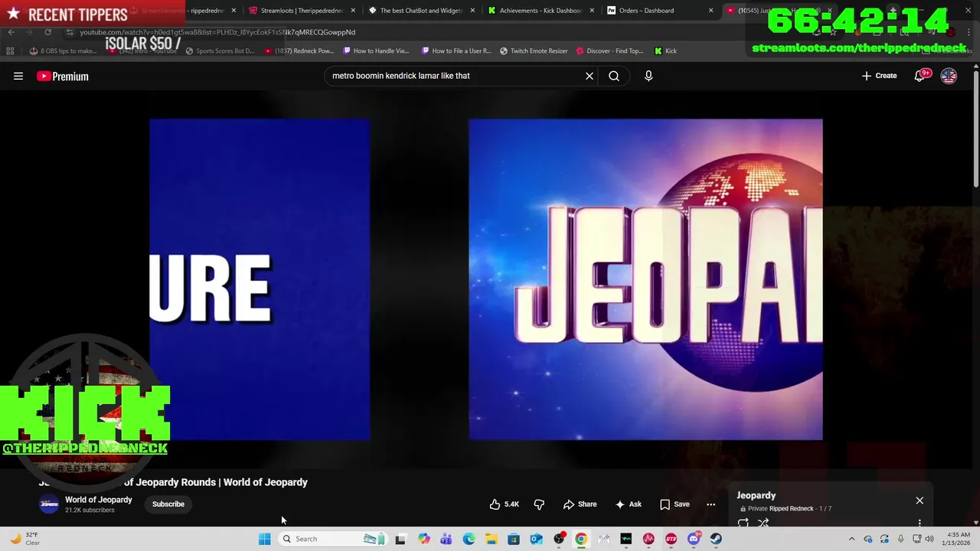Open Sports Scores Bot bookmark
The image size is (980, 551).
point(219,51)
